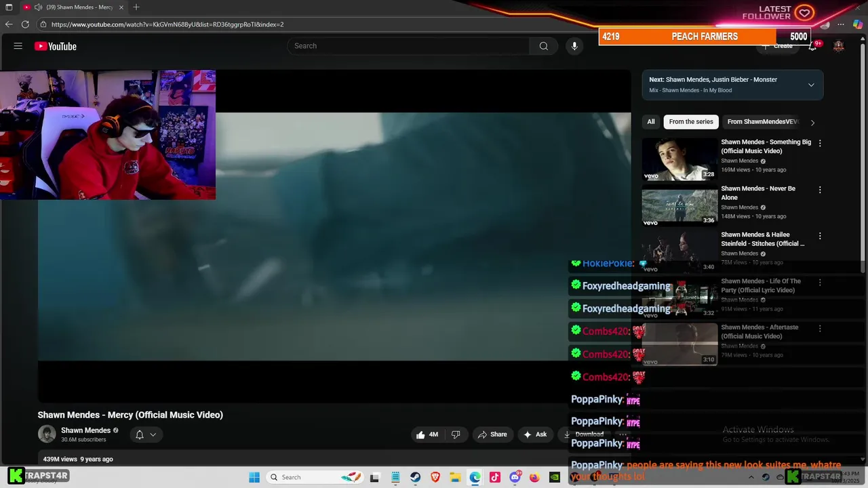
Task: Go to the YouTube home logo
Action: click(x=56, y=46)
